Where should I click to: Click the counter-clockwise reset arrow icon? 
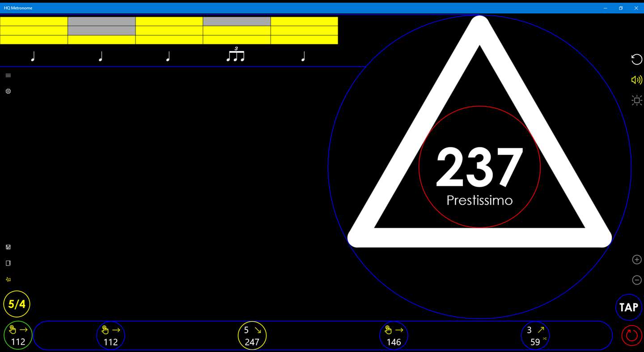click(x=636, y=59)
